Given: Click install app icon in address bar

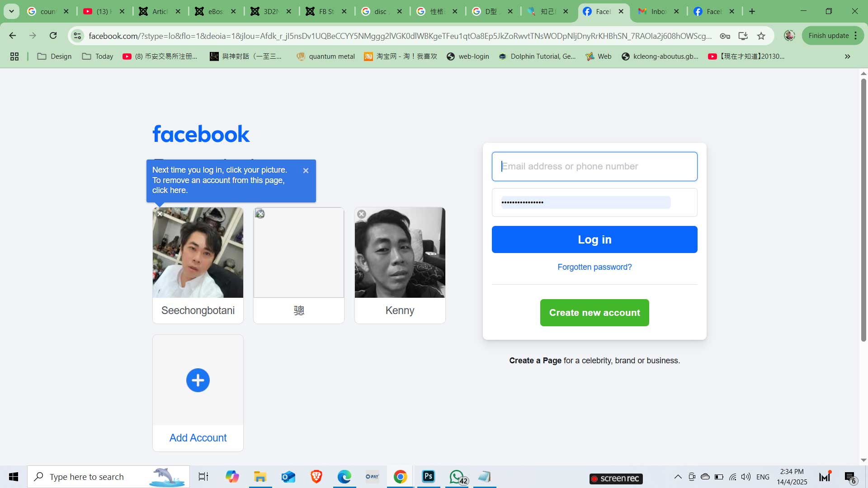Looking at the screenshot, I should click(743, 36).
